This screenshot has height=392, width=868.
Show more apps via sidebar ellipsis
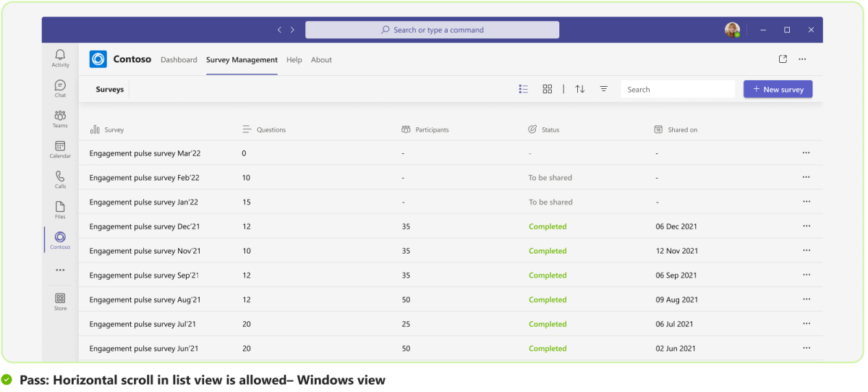(x=60, y=270)
